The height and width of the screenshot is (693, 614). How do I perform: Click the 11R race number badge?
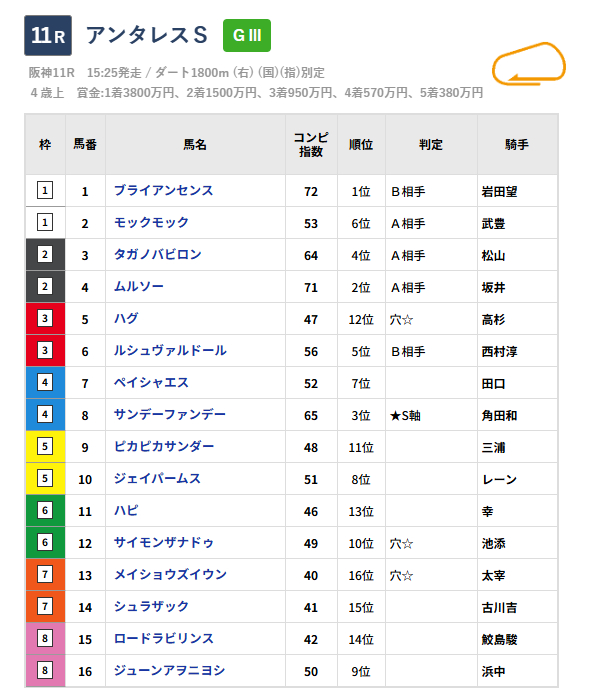47,35
